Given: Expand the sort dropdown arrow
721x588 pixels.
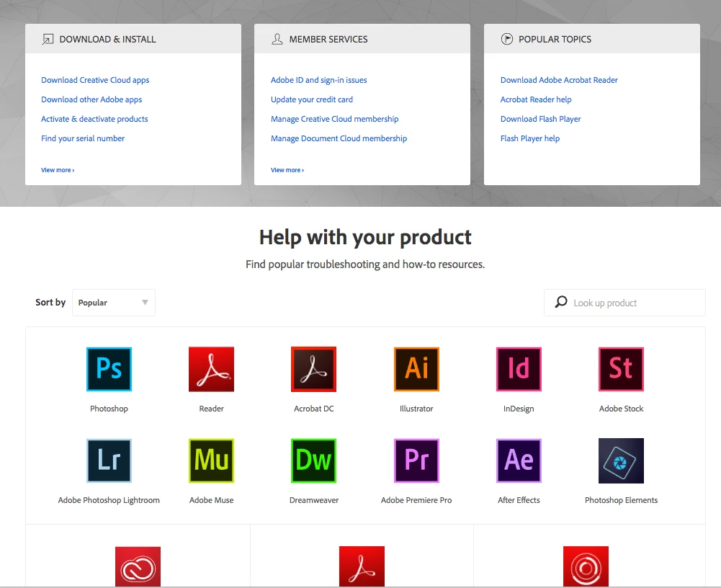Looking at the screenshot, I should tap(145, 302).
